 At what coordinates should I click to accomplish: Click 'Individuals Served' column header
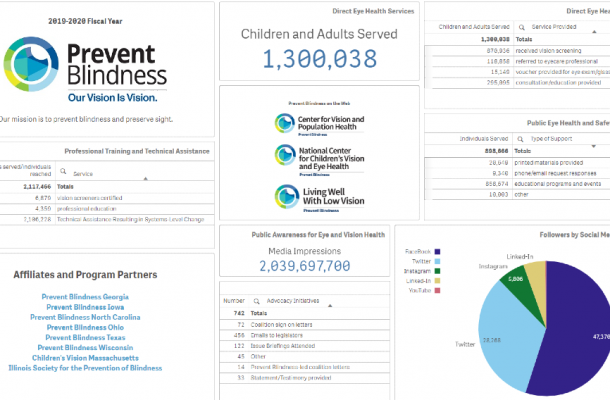[484, 139]
